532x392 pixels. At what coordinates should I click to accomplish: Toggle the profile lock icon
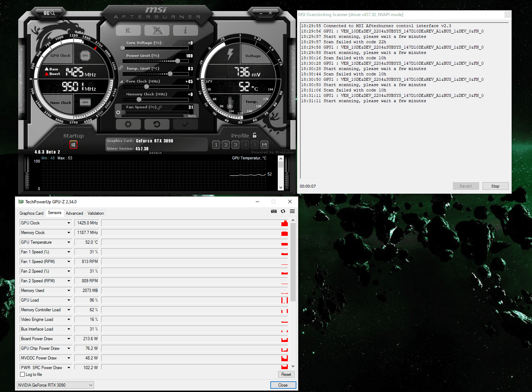255,135
